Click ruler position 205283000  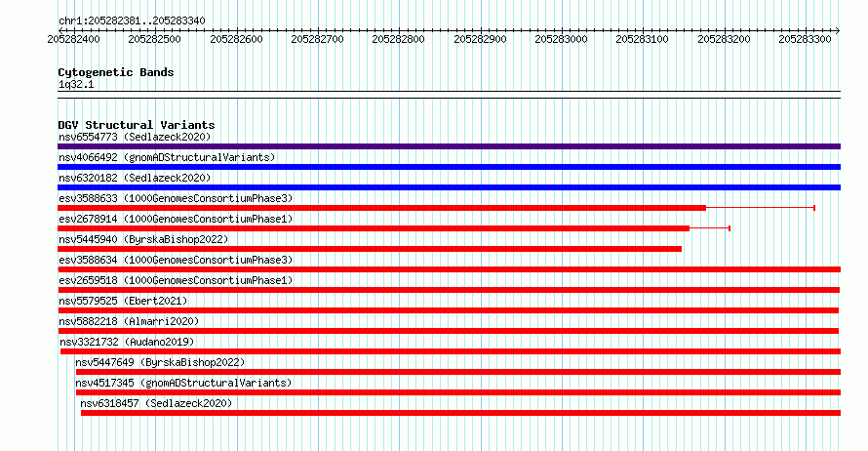562,39
